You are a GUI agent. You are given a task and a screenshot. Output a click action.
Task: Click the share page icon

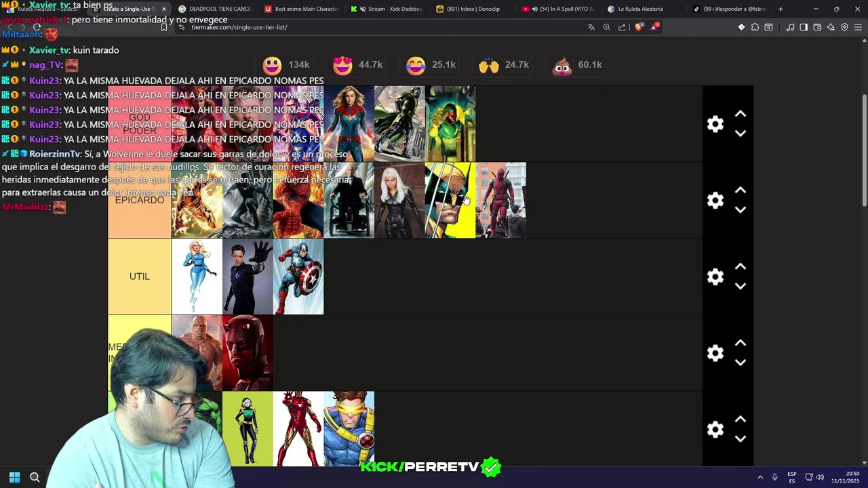click(x=622, y=27)
